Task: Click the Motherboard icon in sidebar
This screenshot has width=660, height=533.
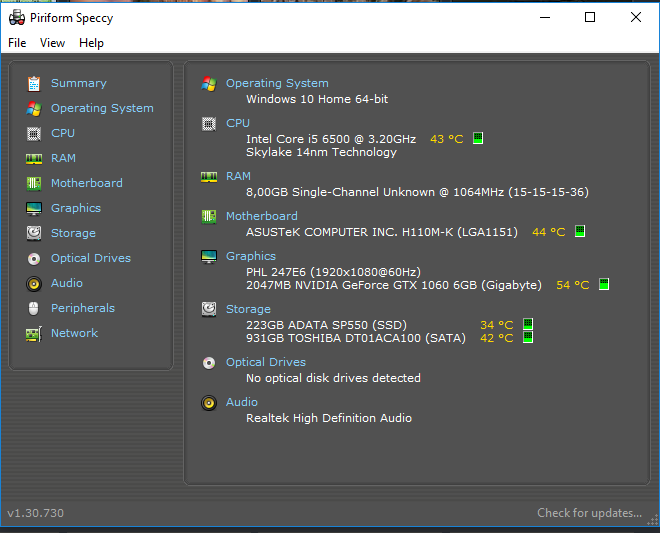Action: [34, 183]
